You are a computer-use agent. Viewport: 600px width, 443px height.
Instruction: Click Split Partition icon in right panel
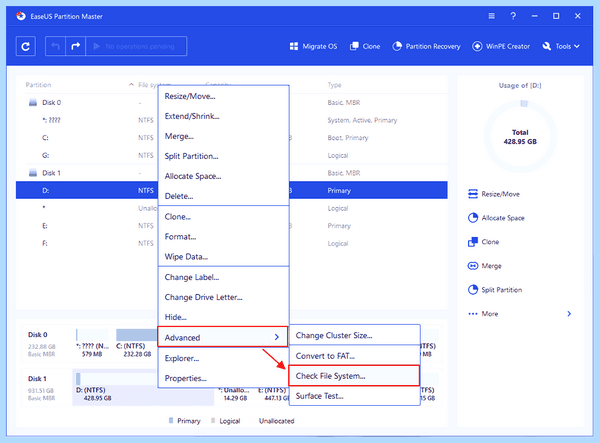473,290
